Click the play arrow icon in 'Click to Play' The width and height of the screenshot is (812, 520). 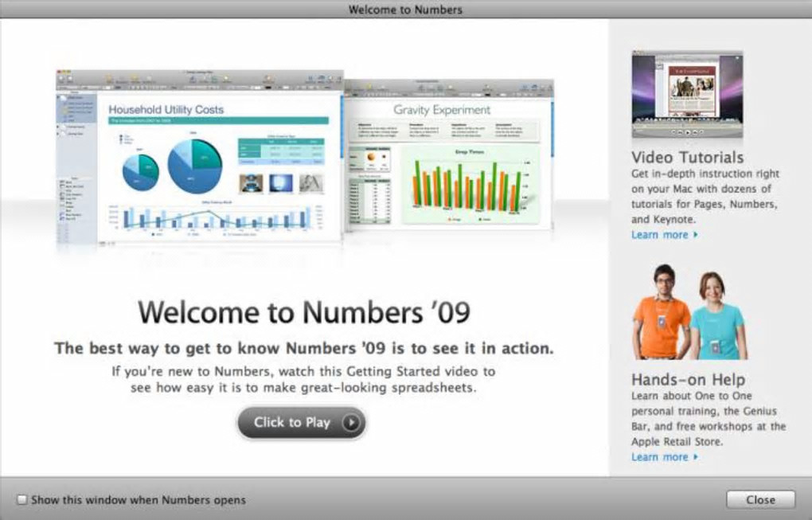click(x=351, y=423)
